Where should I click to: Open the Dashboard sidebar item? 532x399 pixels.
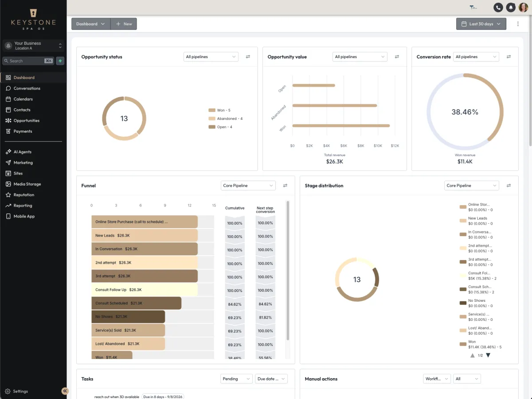pyautogui.click(x=33, y=78)
